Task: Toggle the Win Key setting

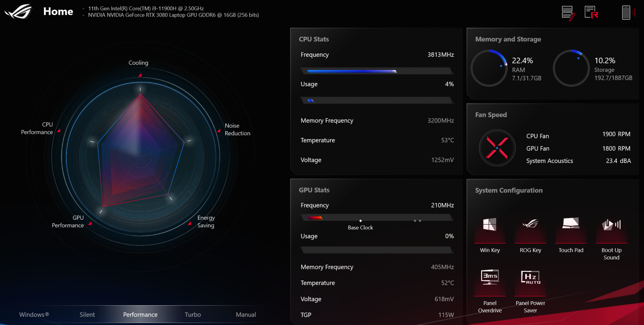Action: 490,225
